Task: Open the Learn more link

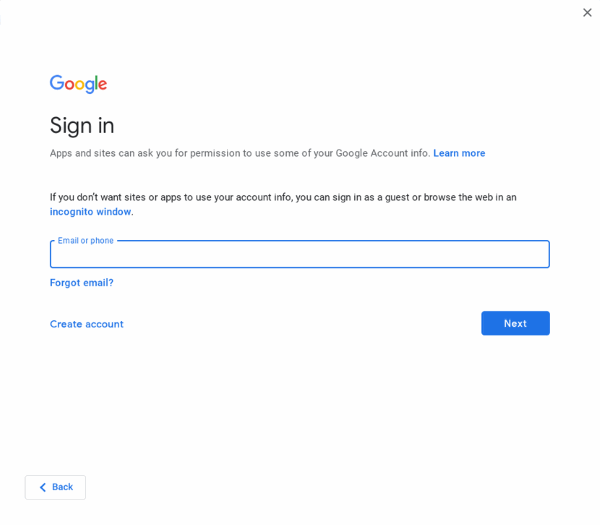Action: [x=459, y=153]
